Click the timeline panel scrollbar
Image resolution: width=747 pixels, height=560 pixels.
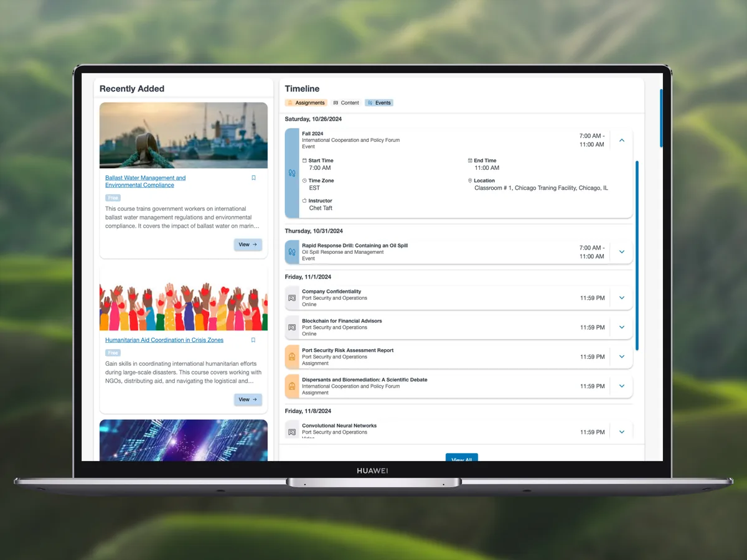(637, 255)
